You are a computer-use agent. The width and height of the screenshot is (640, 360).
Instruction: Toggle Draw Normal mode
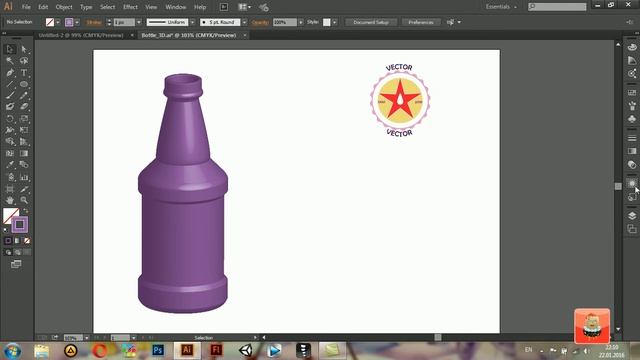(8, 252)
